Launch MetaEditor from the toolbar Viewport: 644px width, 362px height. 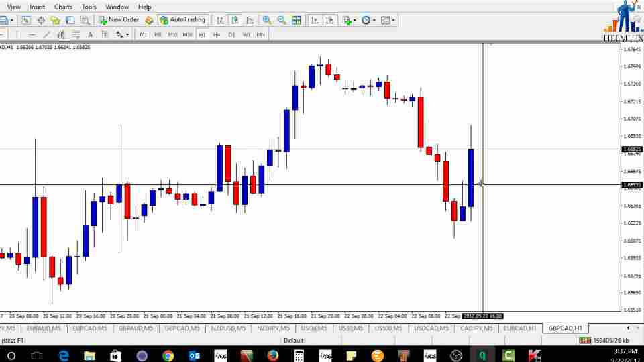[149, 20]
